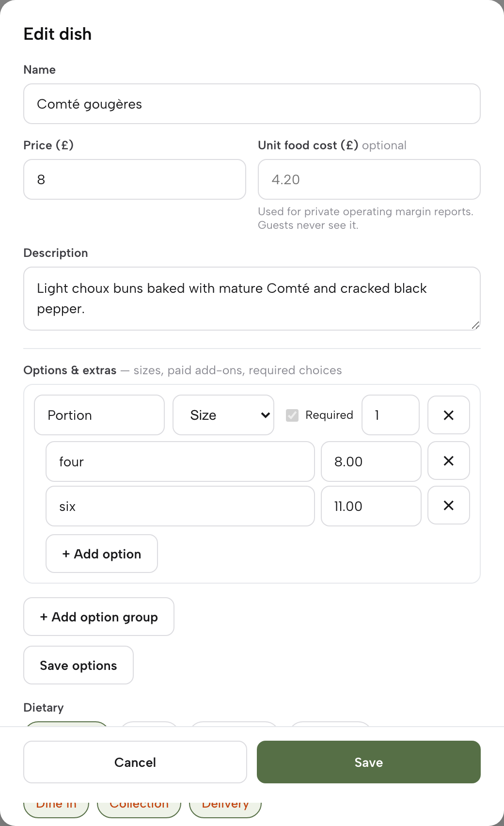504x826 pixels.
Task: Rename the Portion group name field
Action: pos(99,415)
